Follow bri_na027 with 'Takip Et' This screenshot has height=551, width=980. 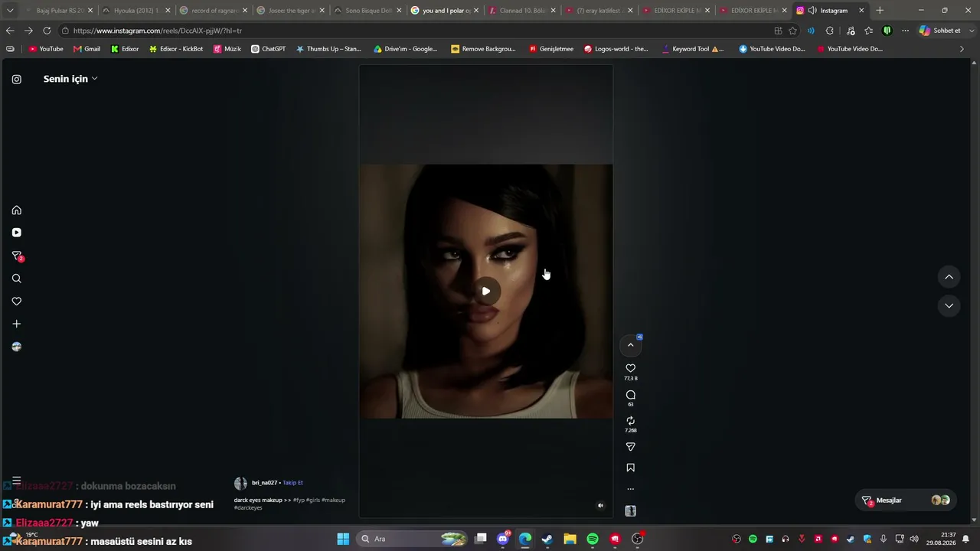click(x=293, y=483)
